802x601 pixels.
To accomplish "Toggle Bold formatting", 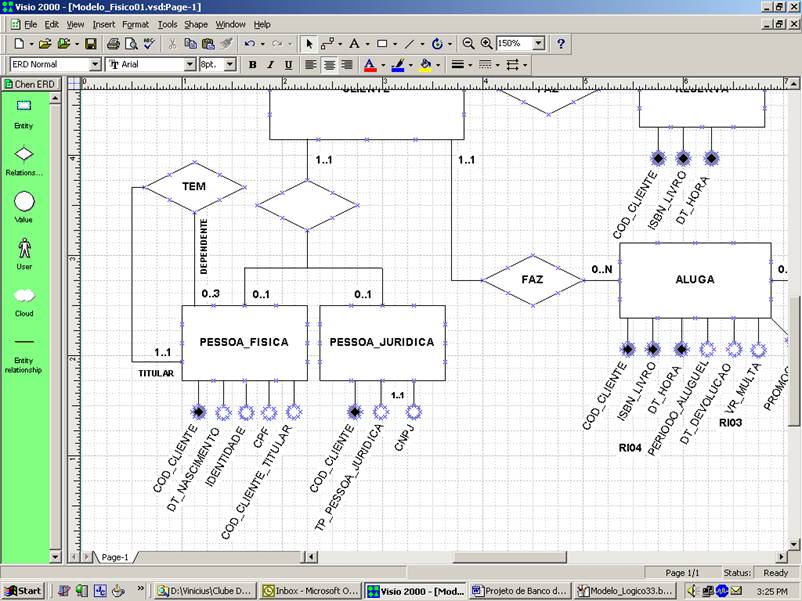I will pyautogui.click(x=253, y=65).
